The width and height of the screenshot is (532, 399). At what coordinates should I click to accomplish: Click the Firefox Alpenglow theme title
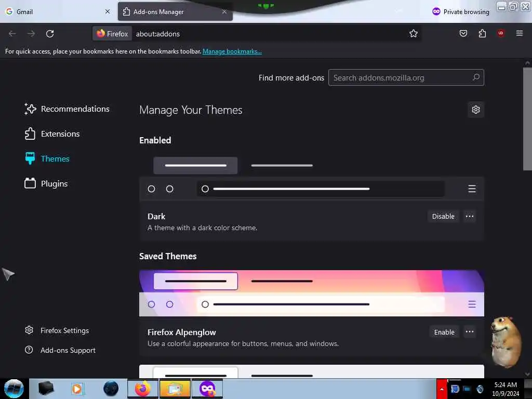pos(181,332)
